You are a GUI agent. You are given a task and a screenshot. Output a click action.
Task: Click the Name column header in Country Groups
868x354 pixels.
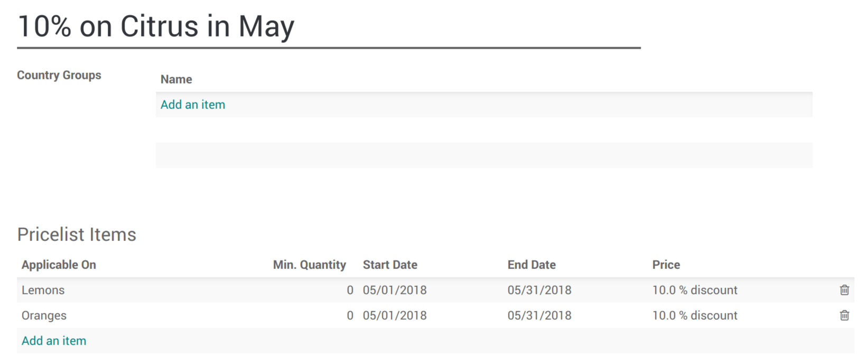point(176,79)
